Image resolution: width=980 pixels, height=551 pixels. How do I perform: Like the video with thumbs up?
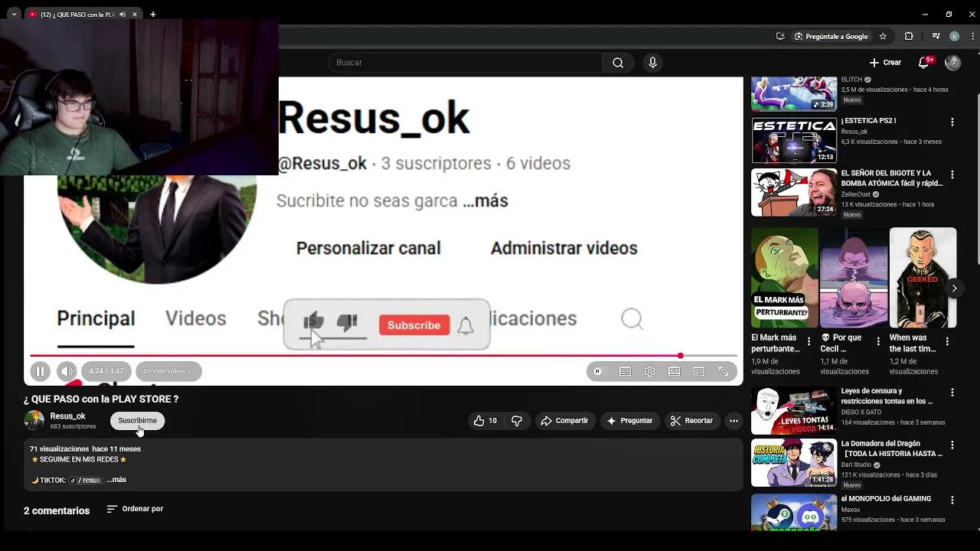pos(485,420)
